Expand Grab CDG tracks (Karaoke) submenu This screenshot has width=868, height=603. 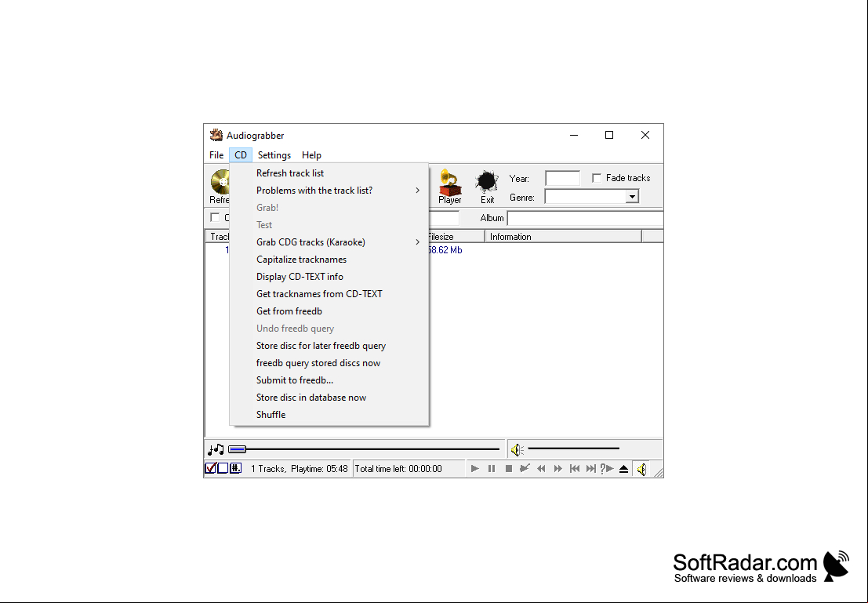pos(329,242)
